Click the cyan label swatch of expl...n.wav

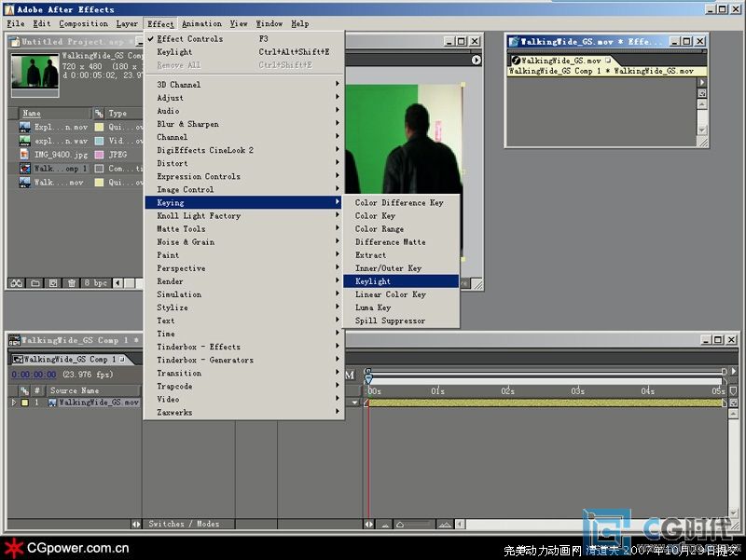pos(99,141)
